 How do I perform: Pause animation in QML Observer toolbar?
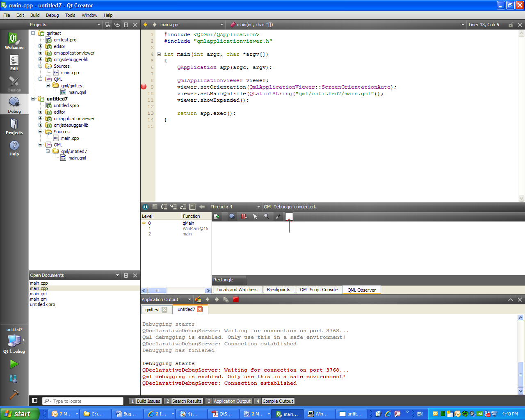244,216
